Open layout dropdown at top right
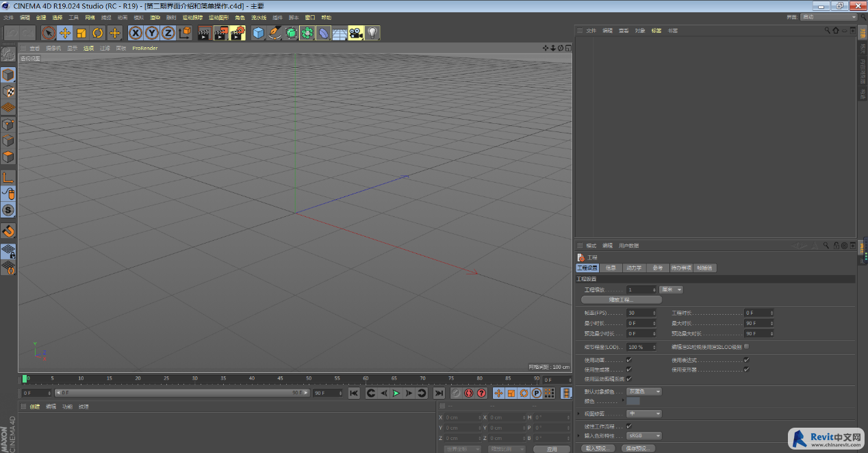 (829, 17)
